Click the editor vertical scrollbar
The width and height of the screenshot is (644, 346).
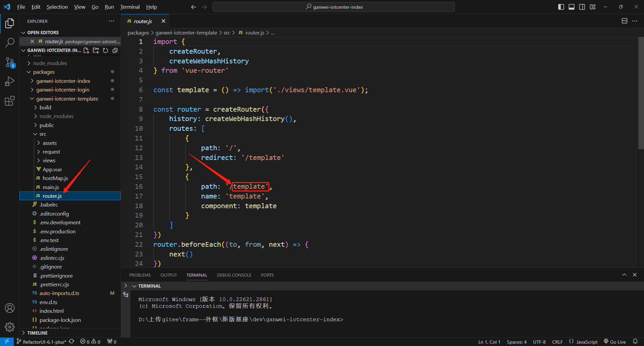click(x=641, y=94)
